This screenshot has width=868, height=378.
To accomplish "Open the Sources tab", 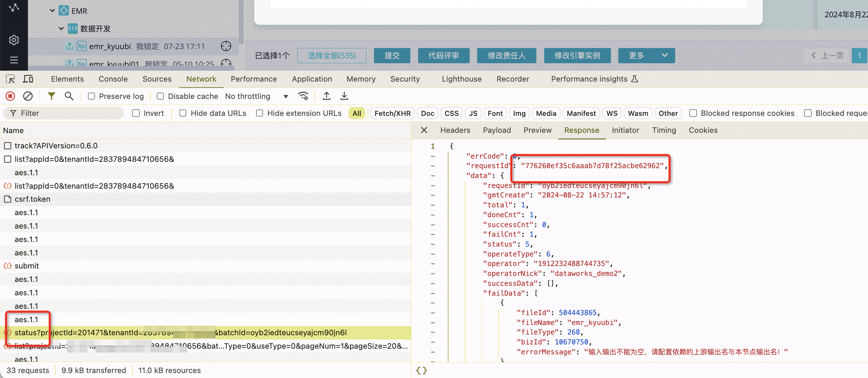I will click(157, 79).
